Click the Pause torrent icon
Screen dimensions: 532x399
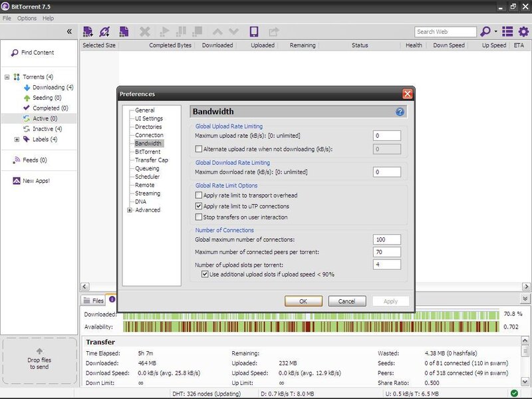pyautogui.click(x=181, y=31)
